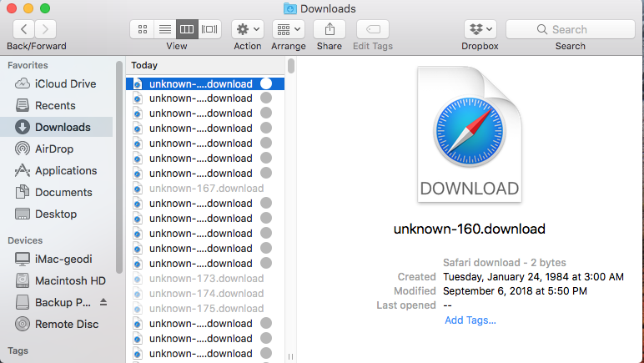Select Downloads in sidebar
Screen dimensions: 644x363
pos(57,128)
